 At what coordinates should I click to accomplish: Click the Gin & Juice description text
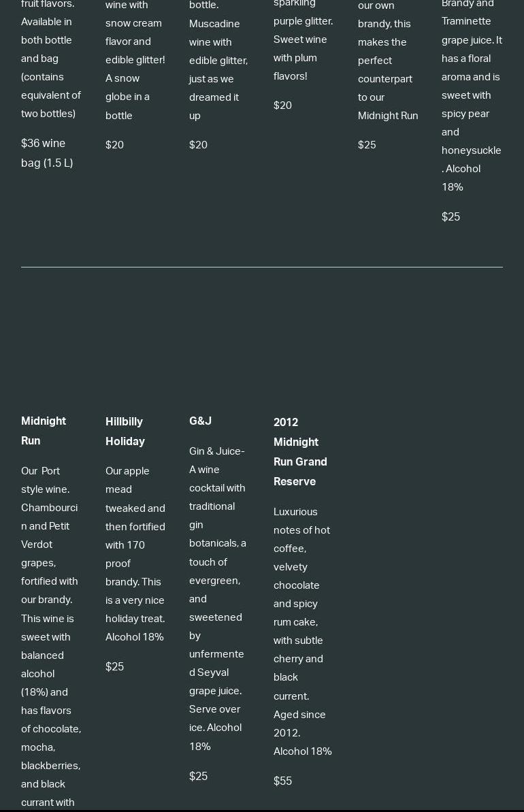click(x=217, y=598)
